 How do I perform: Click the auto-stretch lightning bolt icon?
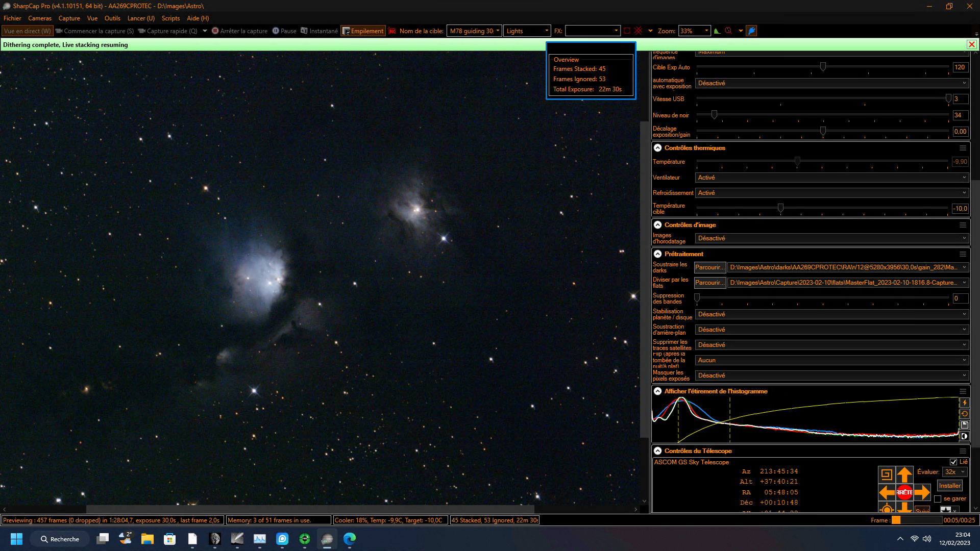click(x=964, y=403)
